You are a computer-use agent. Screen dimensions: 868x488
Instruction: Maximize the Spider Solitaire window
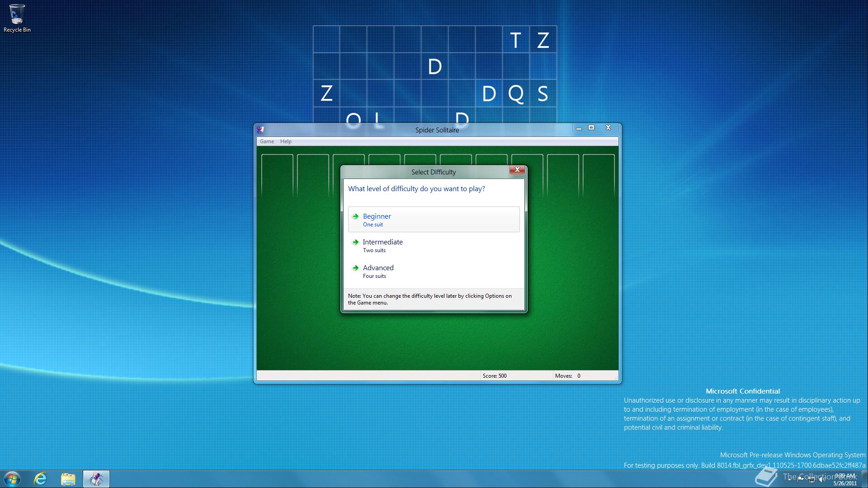pyautogui.click(x=591, y=128)
